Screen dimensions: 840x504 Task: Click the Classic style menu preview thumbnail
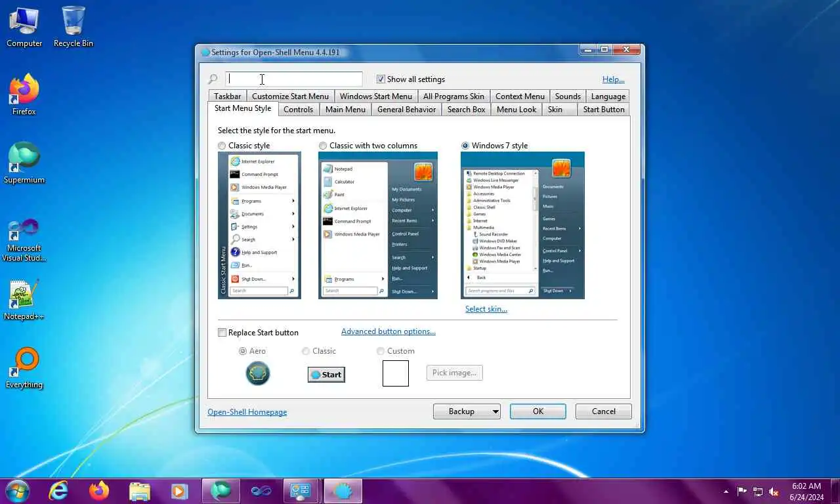click(259, 225)
